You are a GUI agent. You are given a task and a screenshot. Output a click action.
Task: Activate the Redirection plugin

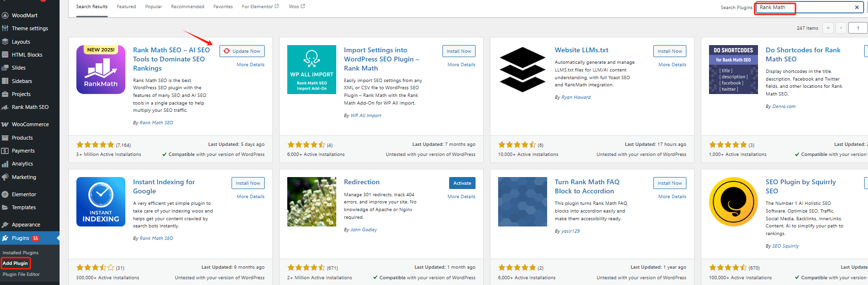pyautogui.click(x=462, y=183)
